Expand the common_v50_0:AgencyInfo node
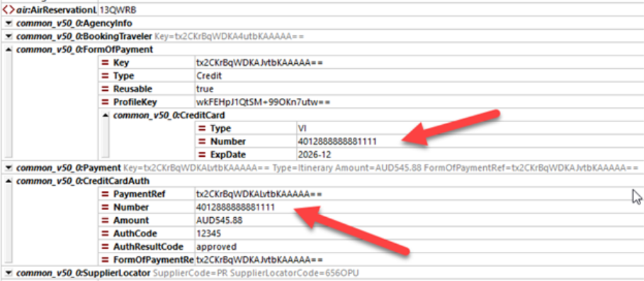Screen dimensions: 644x281 (9, 23)
